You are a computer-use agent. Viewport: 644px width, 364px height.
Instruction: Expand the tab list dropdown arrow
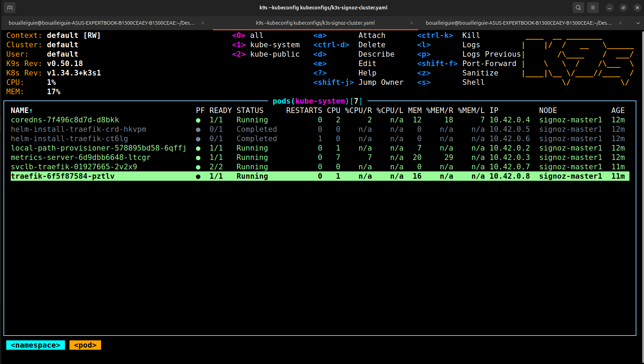coord(638,23)
